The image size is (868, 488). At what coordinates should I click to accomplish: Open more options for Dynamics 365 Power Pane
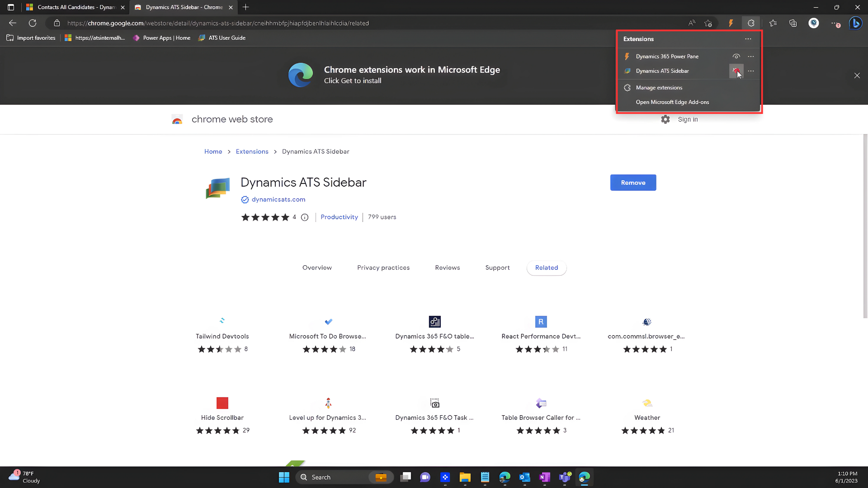(751, 56)
